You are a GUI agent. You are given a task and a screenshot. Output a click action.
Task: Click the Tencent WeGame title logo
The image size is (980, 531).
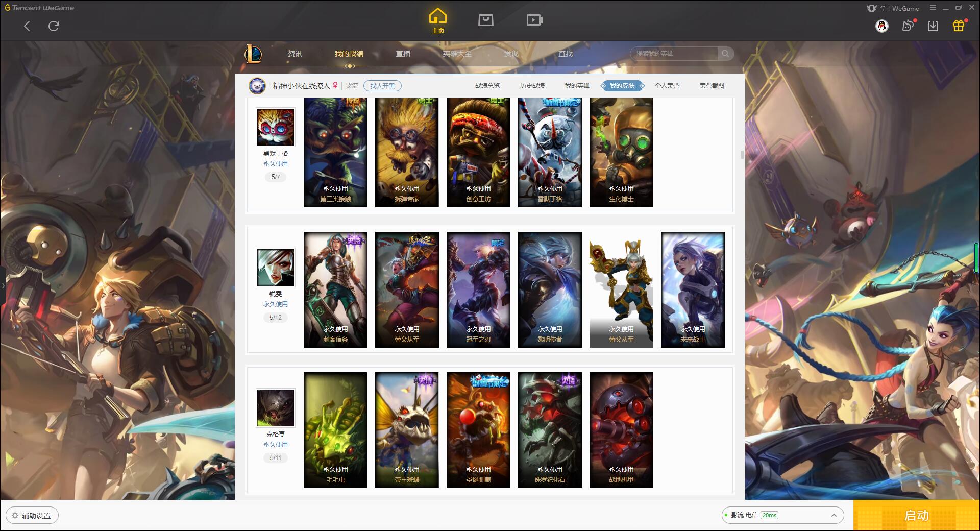click(x=39, y=8)
